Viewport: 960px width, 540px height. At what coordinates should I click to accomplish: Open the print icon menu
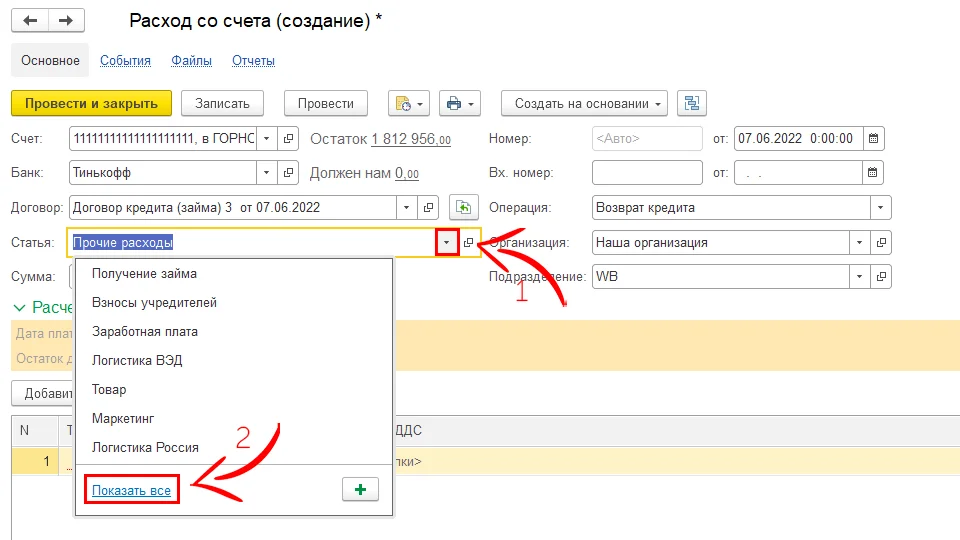(x=460, y=103)
